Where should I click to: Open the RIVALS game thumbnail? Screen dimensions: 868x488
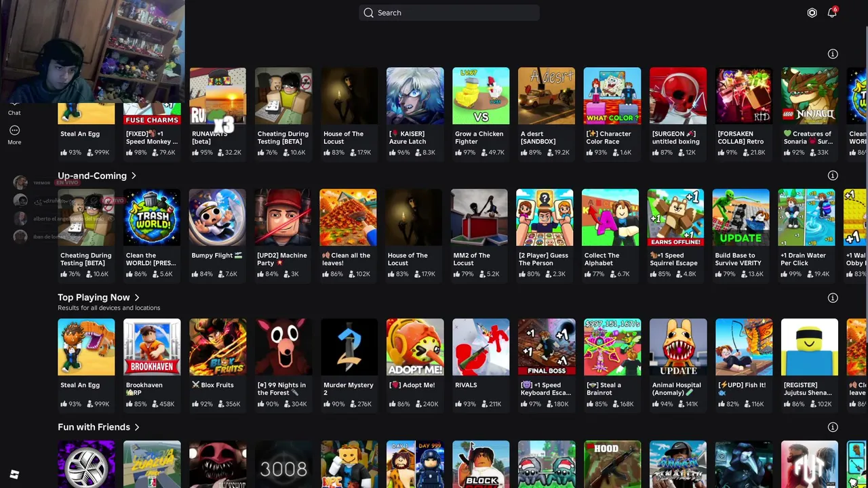pos(481,347)
